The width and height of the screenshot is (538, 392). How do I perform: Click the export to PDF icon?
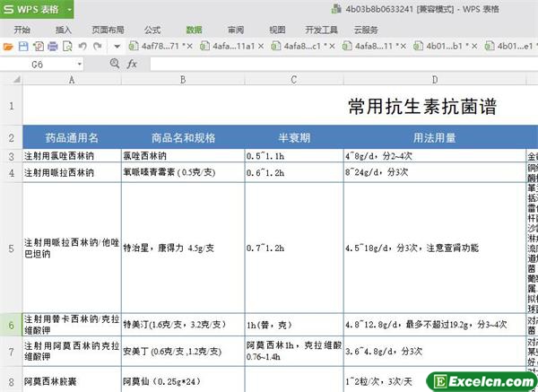click(x=38, y=46)
